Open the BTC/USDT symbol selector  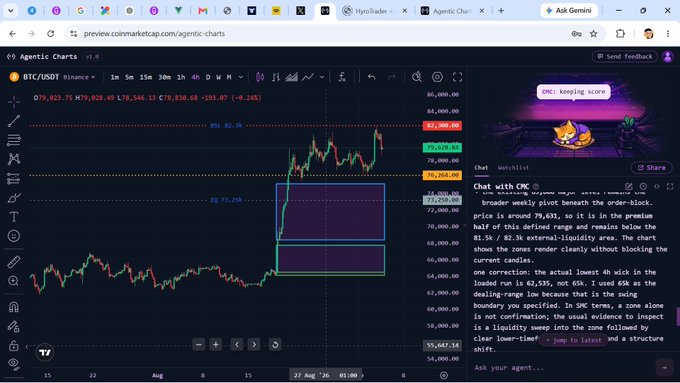click(35, 77)
